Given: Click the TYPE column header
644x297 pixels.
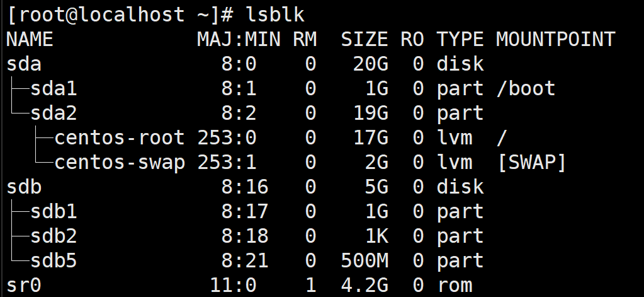Looking at the screenshot, I should coord(460,40).
